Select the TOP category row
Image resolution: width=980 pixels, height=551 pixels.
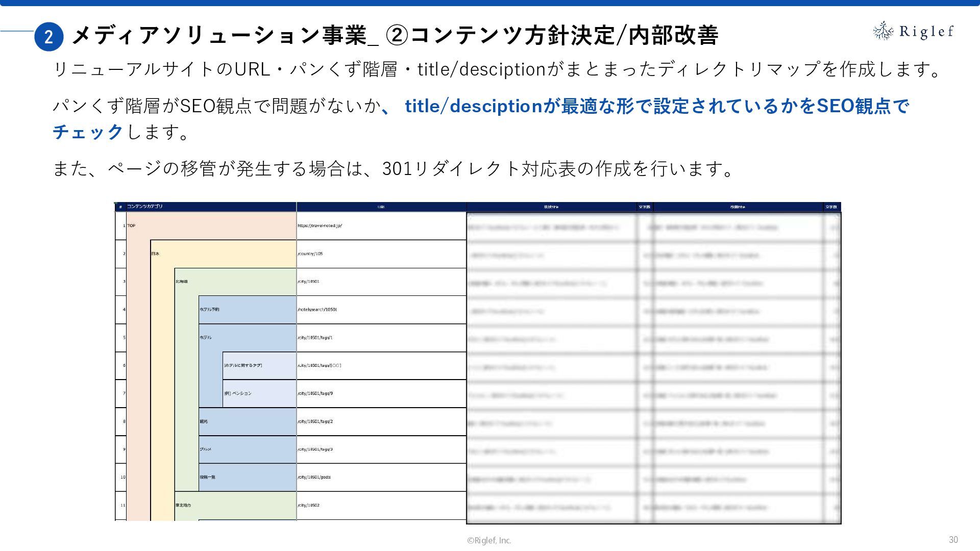[x=132, y=226]
